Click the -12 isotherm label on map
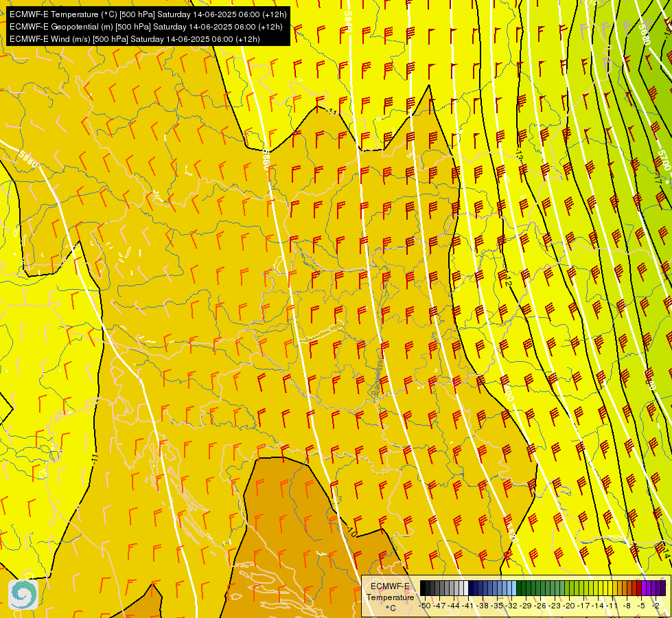This screenshot has height=618, width=672. tap(507, 280)
